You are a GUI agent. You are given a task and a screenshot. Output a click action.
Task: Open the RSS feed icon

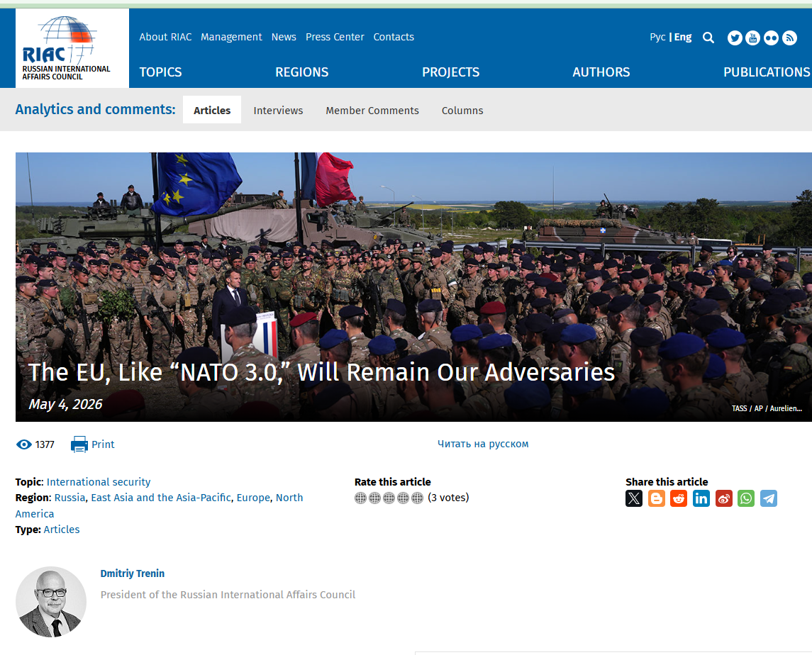tap(790, 38)
